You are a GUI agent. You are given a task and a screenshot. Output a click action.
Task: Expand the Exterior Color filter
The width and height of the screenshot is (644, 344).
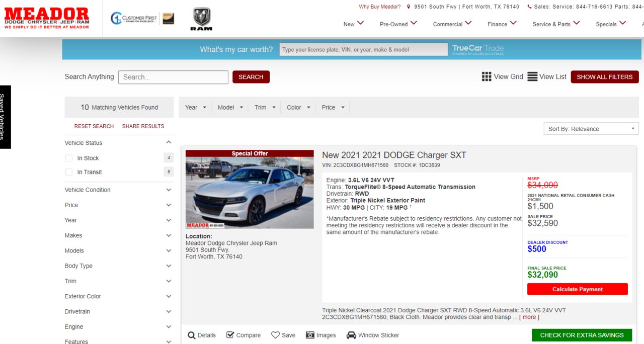(x=169, y=296)
